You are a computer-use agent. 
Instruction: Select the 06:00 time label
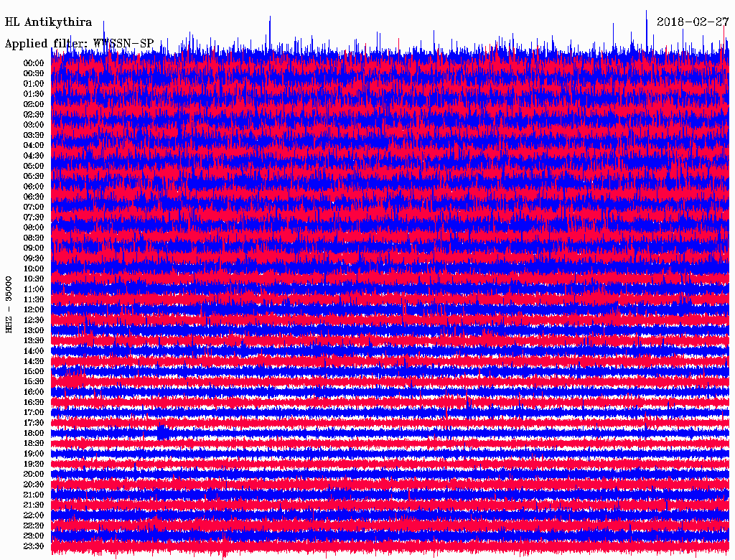point(34,187)
